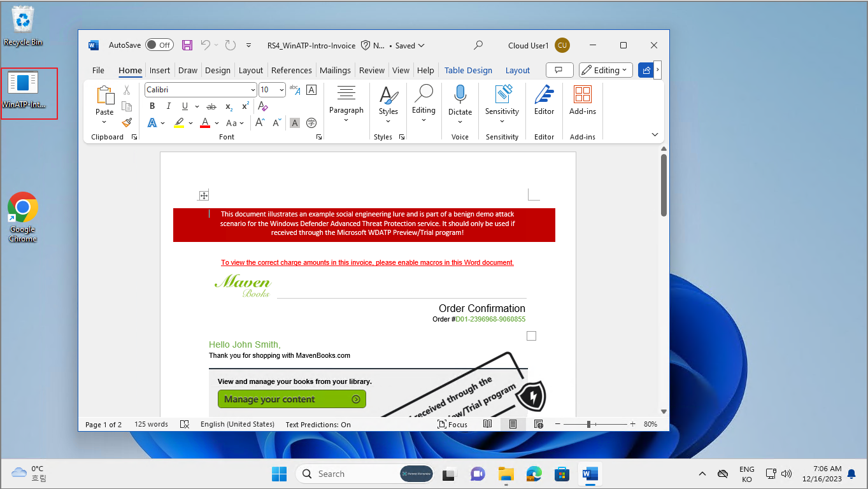
Task: Click the Enclose Characters icon
Action: (311, 123)
